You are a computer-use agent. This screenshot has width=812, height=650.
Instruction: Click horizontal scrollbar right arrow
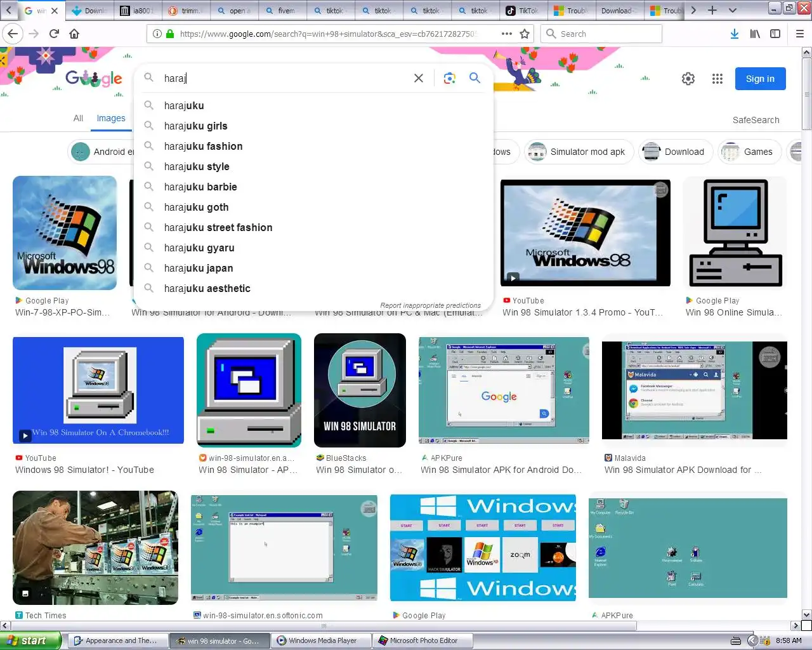coord(795,625)
